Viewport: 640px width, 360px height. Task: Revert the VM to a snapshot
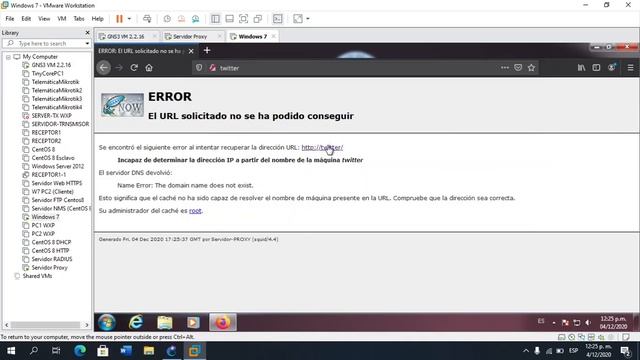(x=181, y=19)
